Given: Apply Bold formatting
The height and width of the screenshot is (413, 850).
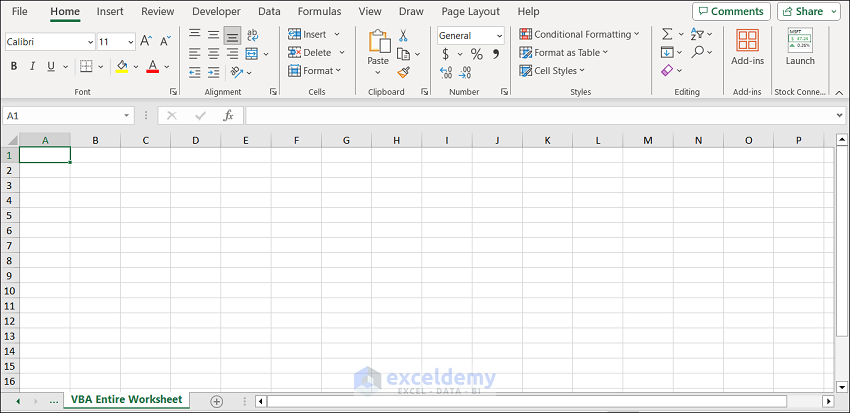Looking at the screenshot, I should (x=14, y=66).
